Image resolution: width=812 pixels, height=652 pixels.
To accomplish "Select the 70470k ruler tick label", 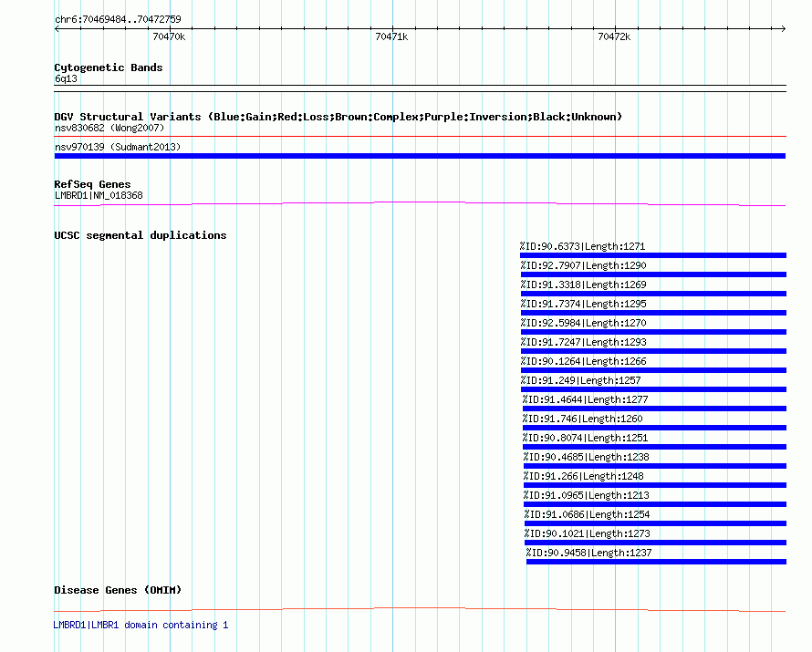I will pyautogui.click(x=169, y=36).
